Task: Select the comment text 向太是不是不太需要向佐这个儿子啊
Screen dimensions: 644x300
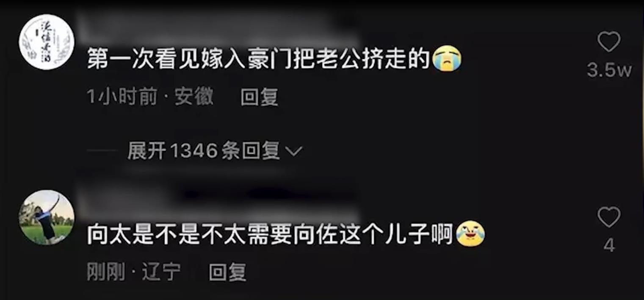Action: 271,234
